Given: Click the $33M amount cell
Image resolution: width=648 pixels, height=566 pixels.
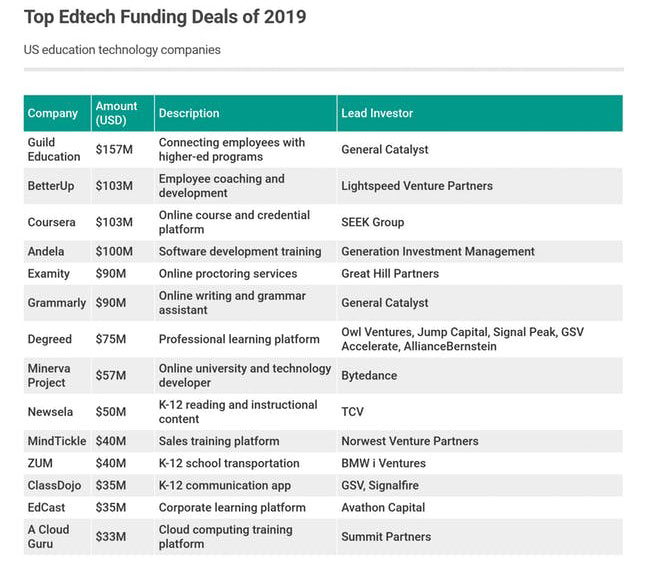Looking at the screenshot, I should tap(123, 537).
